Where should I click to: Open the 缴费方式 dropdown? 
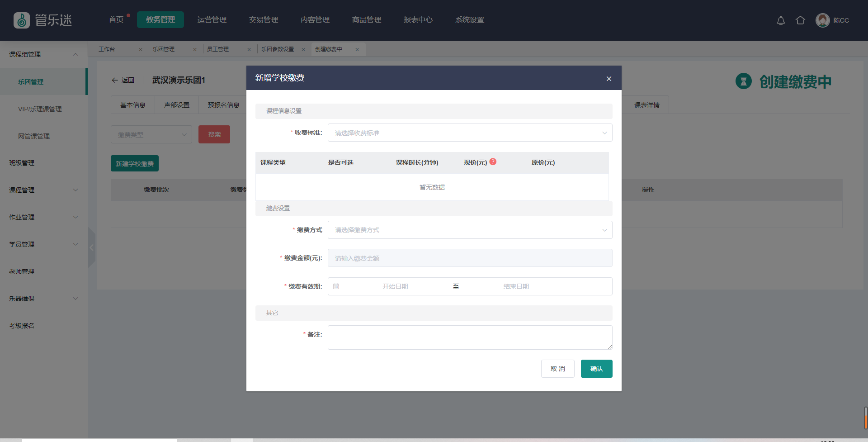pos(470,230)
